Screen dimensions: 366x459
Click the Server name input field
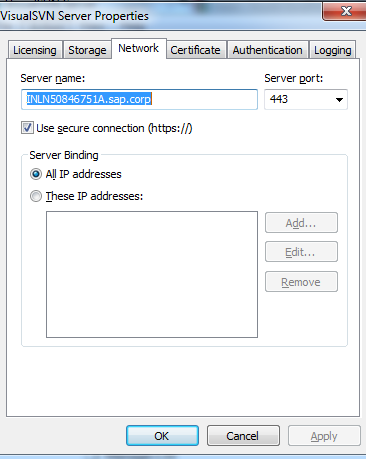(139, 99)
